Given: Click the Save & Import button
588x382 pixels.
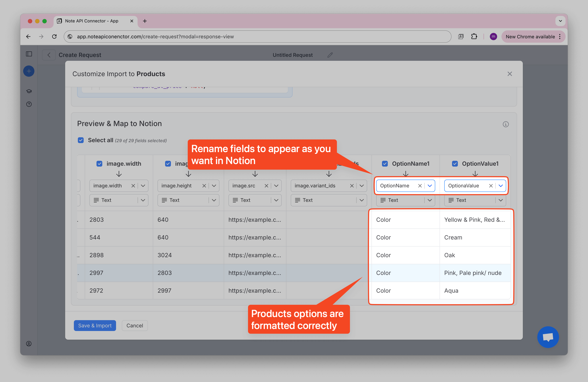Looking at the screenshot, I should point(95,326).
